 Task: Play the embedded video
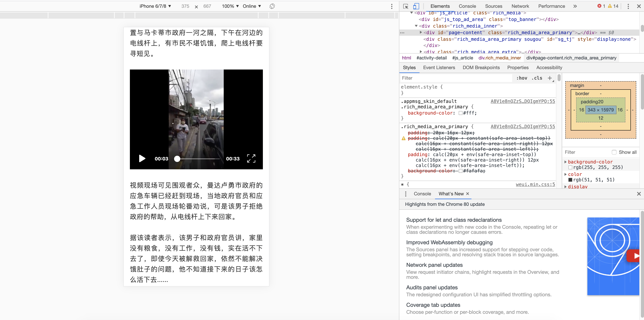pyautogui.click(x=142, y=158)
